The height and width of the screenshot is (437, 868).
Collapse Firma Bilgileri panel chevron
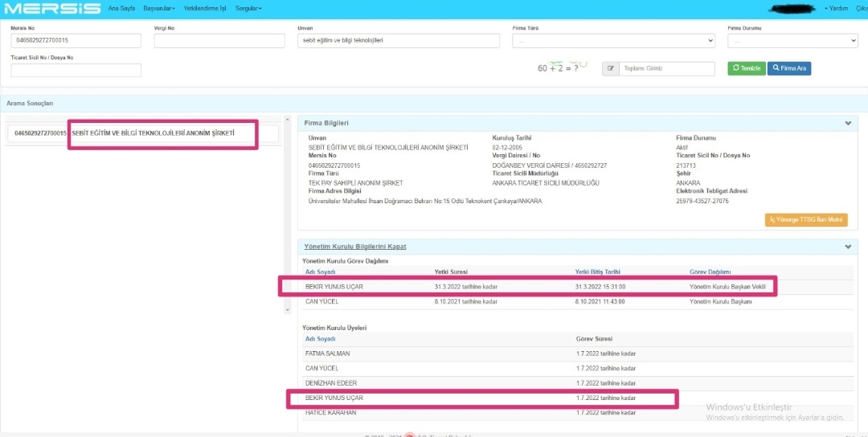point(848,124)
